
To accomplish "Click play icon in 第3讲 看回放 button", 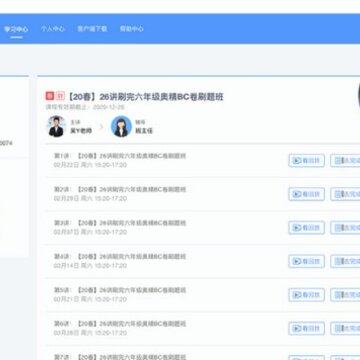I will click(296, 228).
